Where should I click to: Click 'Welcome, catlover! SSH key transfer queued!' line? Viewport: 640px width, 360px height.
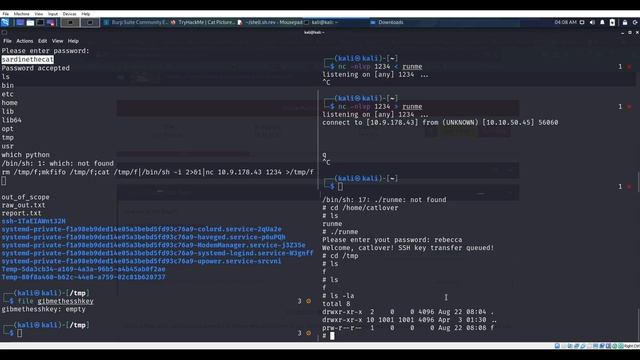click(408, 248)
